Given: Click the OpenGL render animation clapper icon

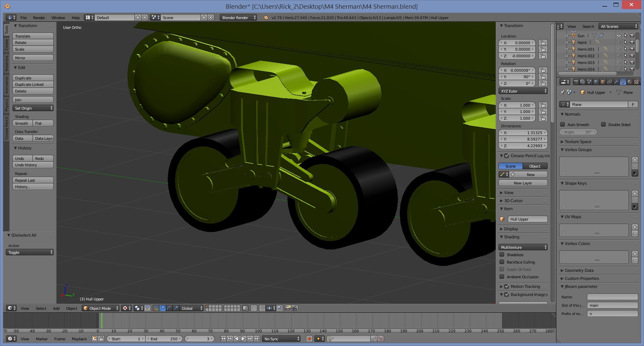Looking at the screenshot, I should 294,308.
